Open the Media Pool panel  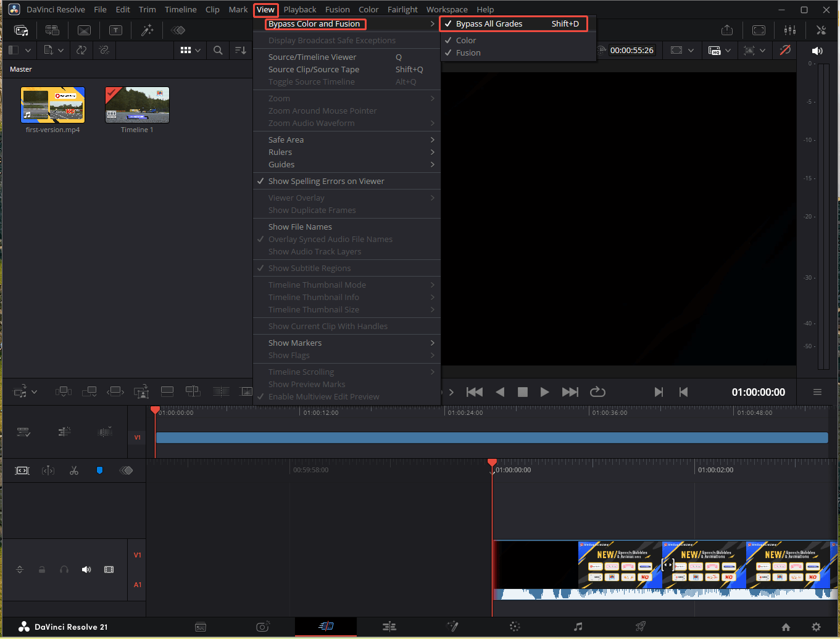click(21, 30)
